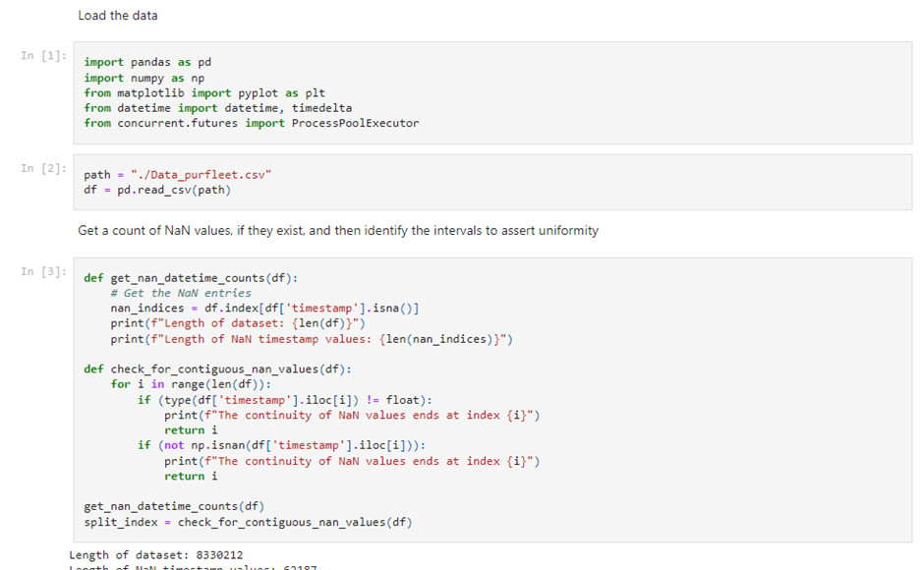The height and width of the screenshot is (570, 924).
Task: Select the In [2] cell prompt label
Action: [43, 168]
